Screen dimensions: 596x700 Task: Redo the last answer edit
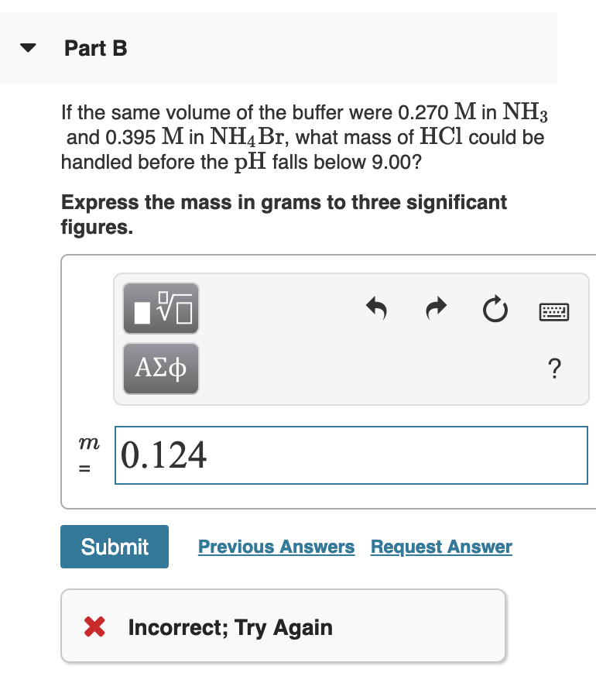(x=435, y=307)
